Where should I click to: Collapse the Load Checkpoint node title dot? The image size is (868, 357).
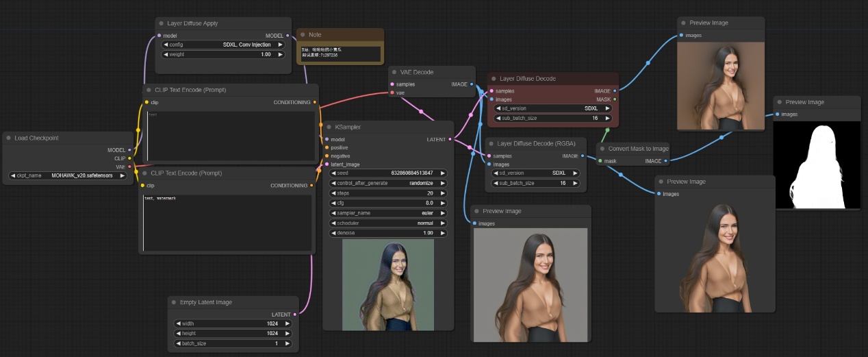8,138
